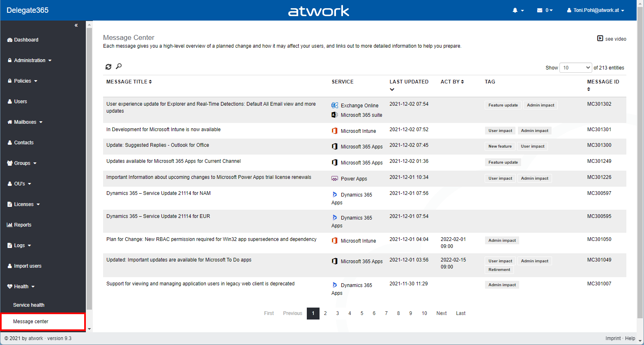Sort table by Act By column
Image resolution: width=644 pixels, height=345 pixels.
point(452,82)
